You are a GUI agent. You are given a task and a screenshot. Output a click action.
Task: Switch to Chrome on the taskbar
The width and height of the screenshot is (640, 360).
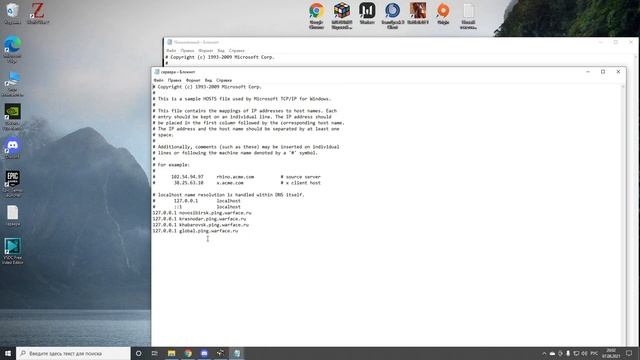(188, 353)
